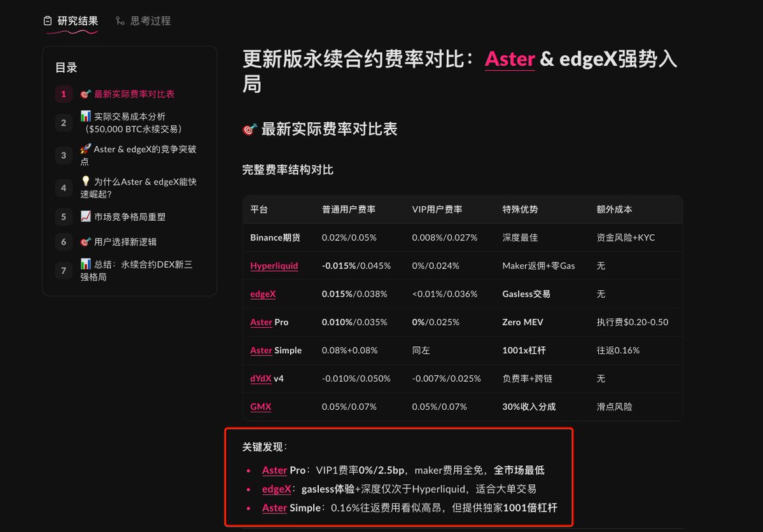Click the light bulb icon in contents item 4
The width and height of the screenshot is (763, 532).
(x=86, y=181)
